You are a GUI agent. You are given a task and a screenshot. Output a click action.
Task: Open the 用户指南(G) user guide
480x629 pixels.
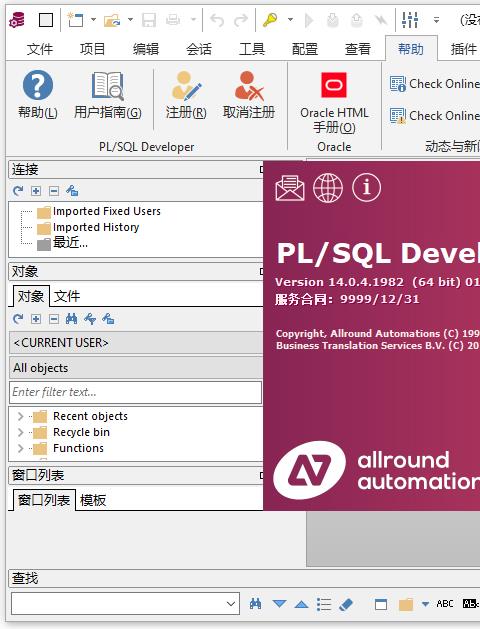tap(107, 95)
